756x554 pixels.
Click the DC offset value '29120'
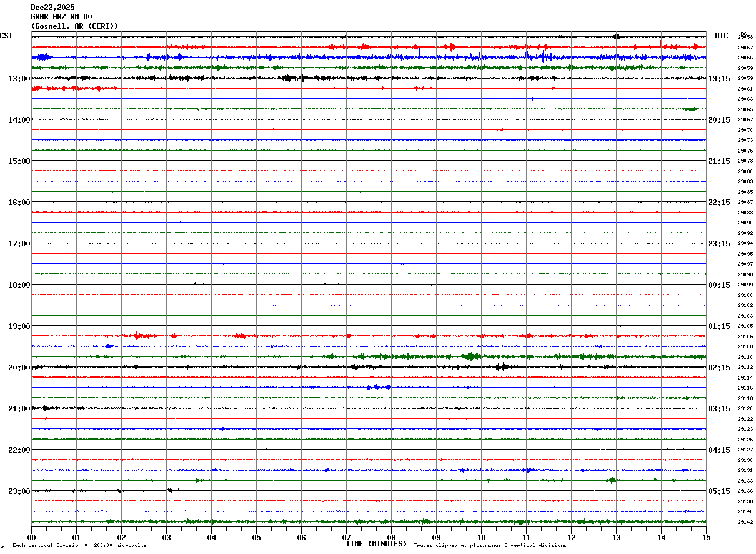(745, 408)
